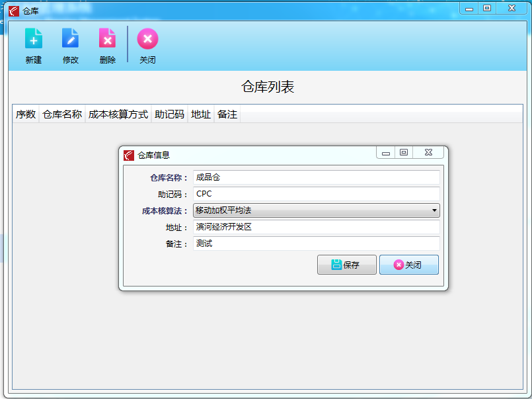Click the 备注 field containing 测试
The width and height of the screenshot is (532, 399).
[316, 244]
